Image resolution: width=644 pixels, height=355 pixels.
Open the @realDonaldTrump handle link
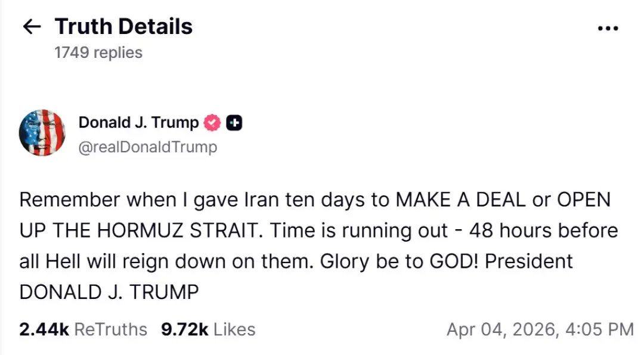[148, 147]
